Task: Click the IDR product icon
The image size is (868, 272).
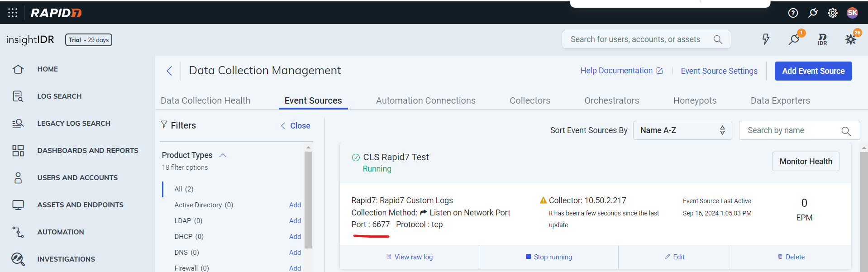Action: tap(823, 39)
